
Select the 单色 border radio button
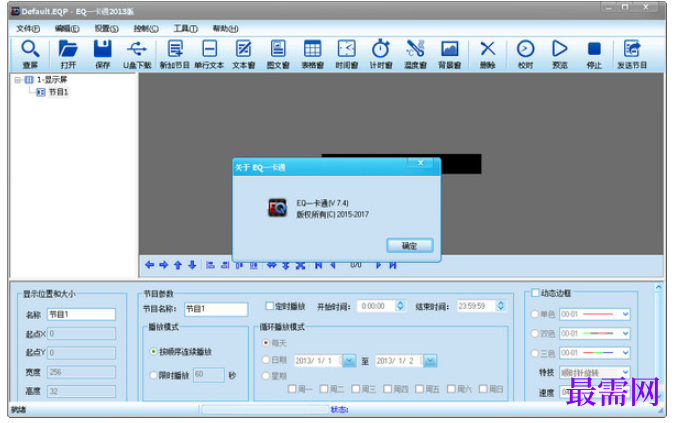535,314
